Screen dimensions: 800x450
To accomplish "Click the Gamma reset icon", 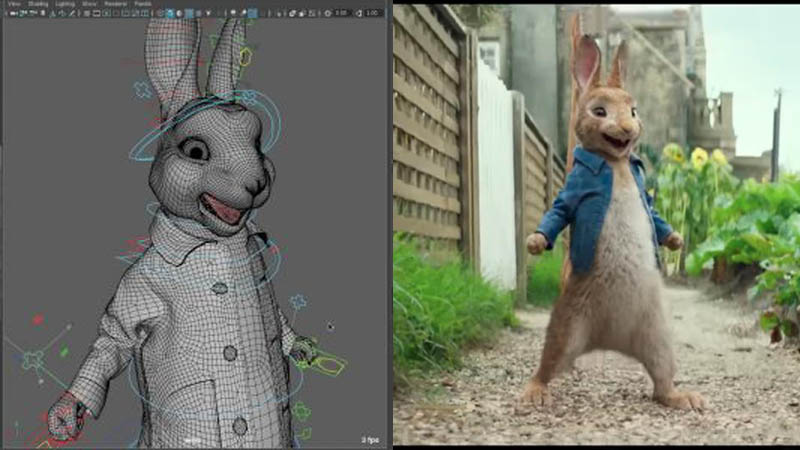I will click(x=359, y=13).
